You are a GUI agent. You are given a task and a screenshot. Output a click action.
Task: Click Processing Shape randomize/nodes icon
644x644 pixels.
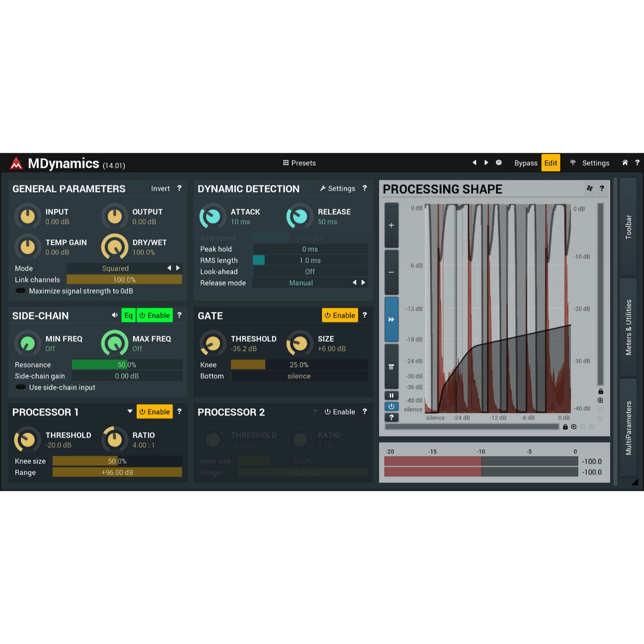(589, 188)
